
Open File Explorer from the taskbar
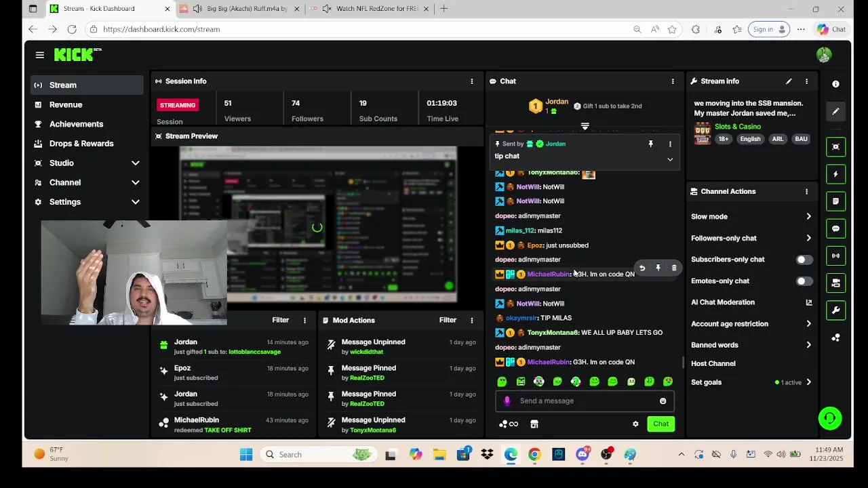(x=439, y=455)
